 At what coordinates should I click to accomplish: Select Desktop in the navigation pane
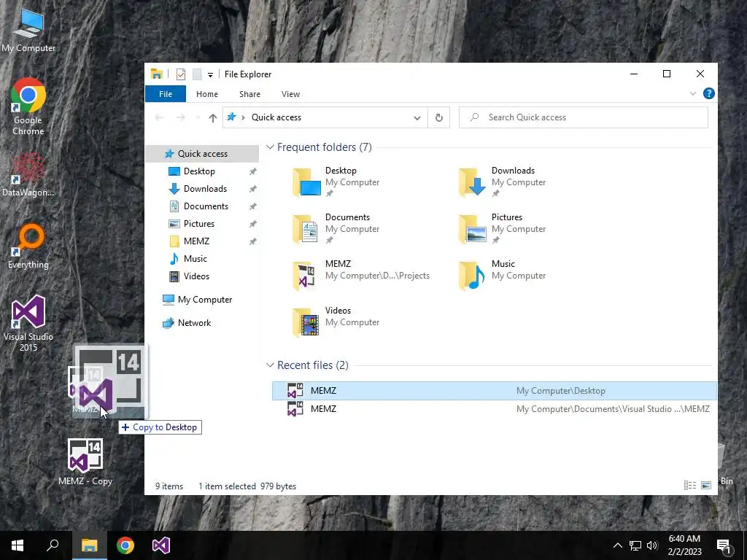point(199,171)
